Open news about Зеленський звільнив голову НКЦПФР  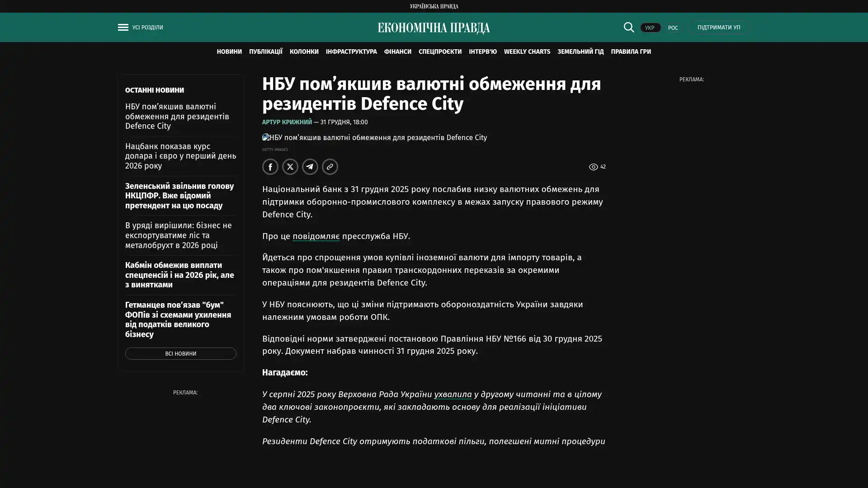point(179,196)
